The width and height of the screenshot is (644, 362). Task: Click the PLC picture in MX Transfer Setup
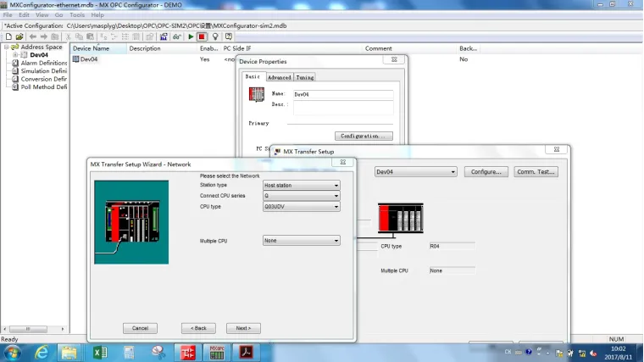(x=401, y=218)
